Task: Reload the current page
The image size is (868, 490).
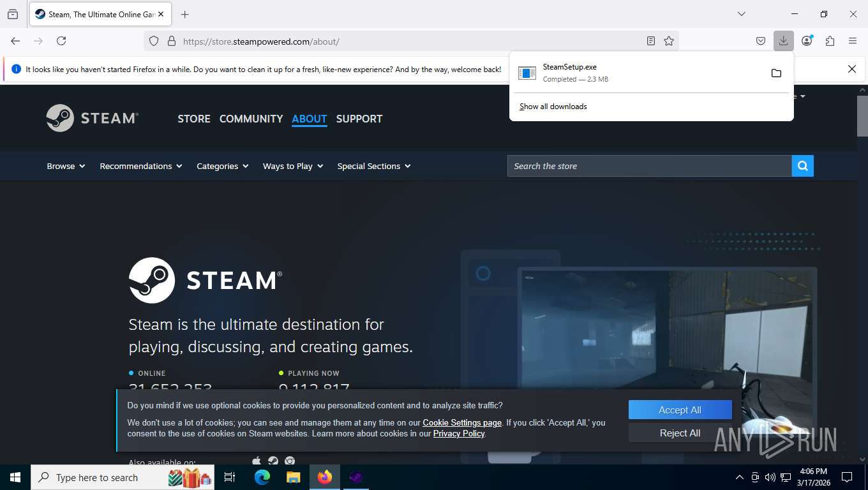Action: tap(61, 41)
